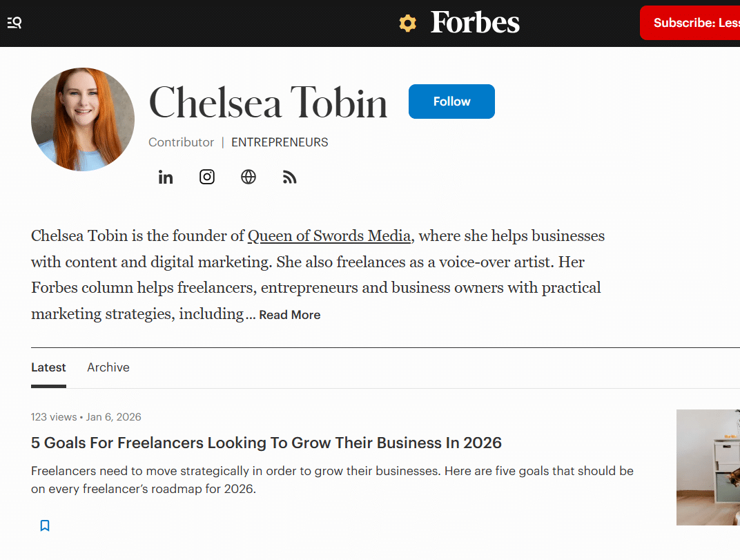Click the globe website icon
The height and width of the screenshot is (560, 740).
coord(249,177)
